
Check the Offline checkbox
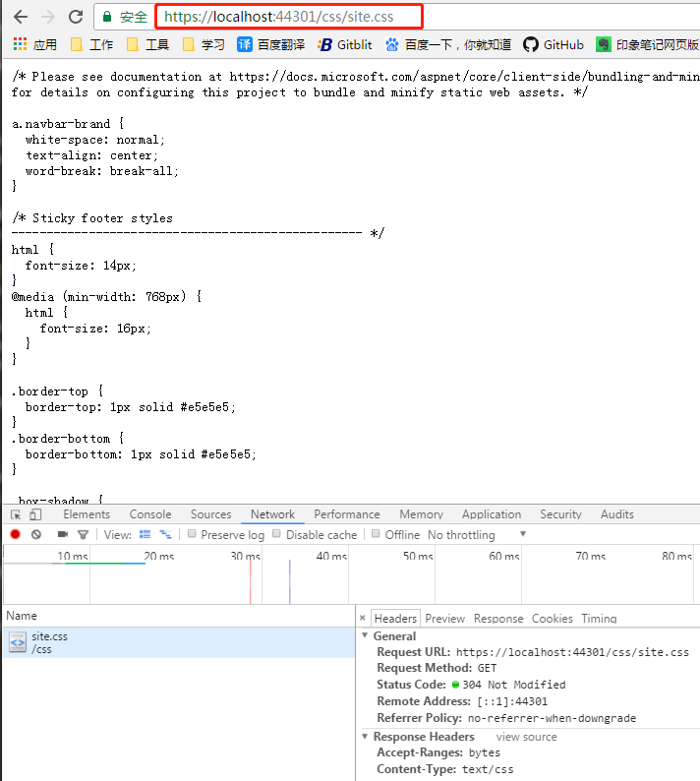click(x=376, y=534)
